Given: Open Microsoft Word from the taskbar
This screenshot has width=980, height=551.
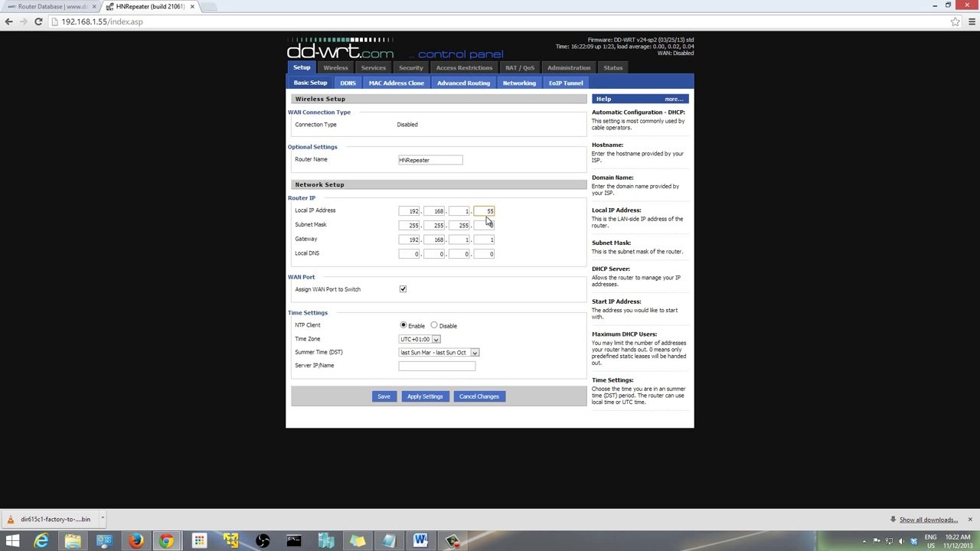Looking at the screenshot, I should point(420,541).
